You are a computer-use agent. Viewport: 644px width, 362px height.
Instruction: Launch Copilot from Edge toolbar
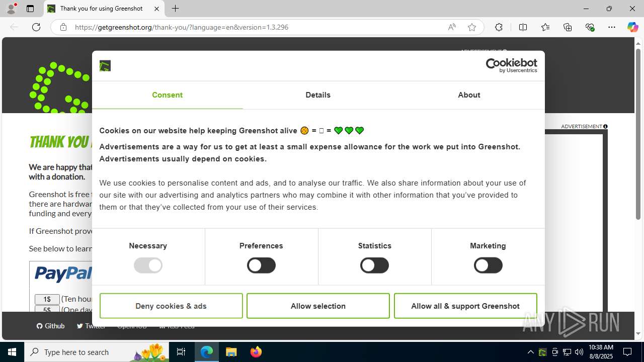pyautogui.click(x=632, y=27)
